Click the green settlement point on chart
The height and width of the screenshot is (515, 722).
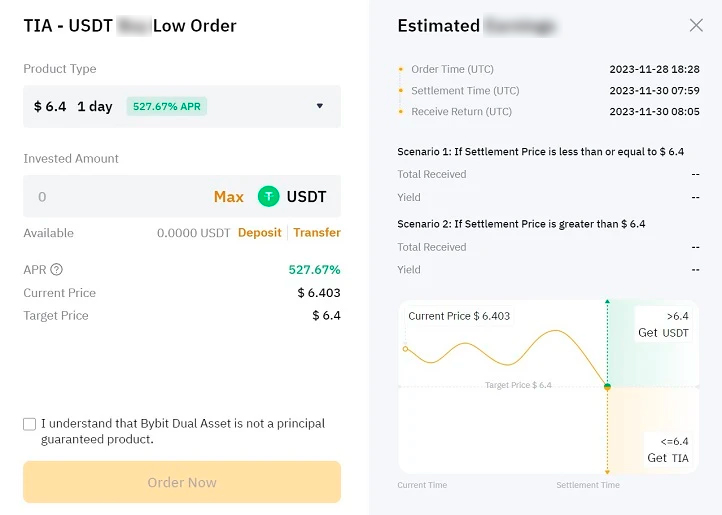607,386
